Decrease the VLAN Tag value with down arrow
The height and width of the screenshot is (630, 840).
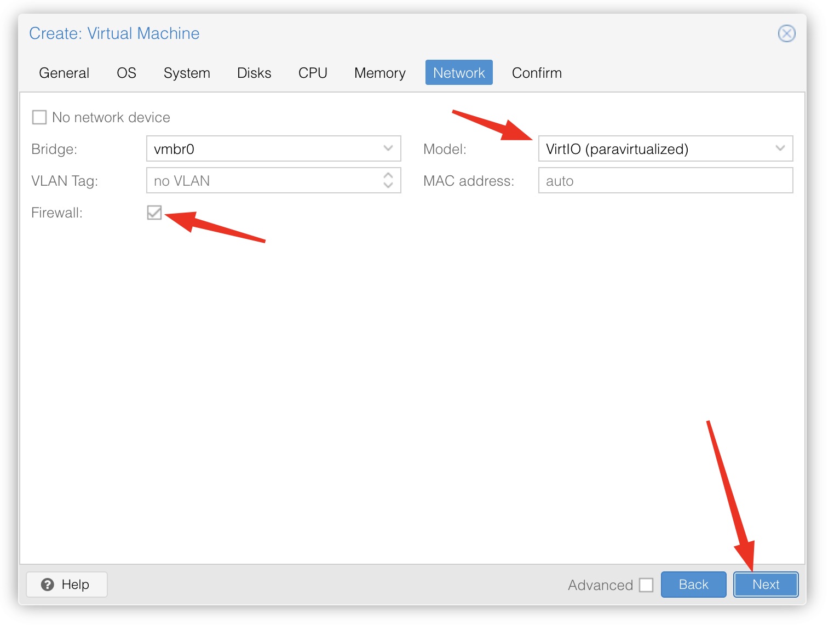point(388,186)
